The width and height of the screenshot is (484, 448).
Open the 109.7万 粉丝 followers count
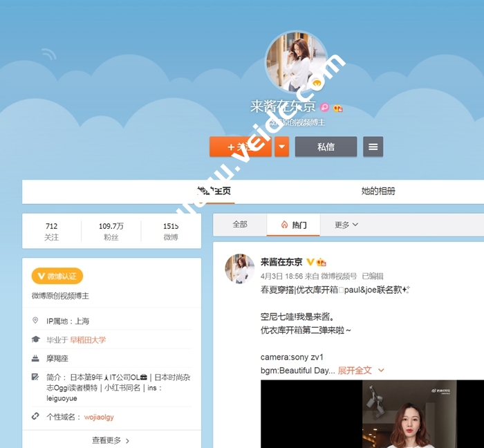tap(111, 232)
